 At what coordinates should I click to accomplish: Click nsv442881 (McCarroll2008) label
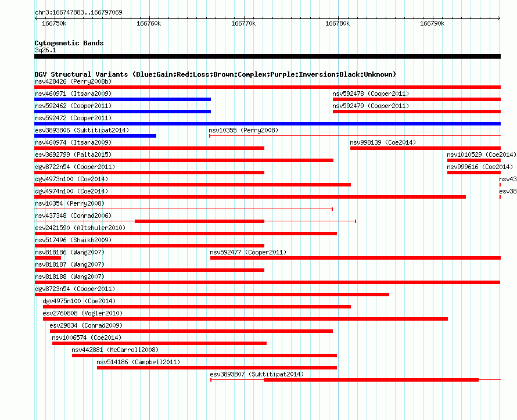(x=115, y=350)
